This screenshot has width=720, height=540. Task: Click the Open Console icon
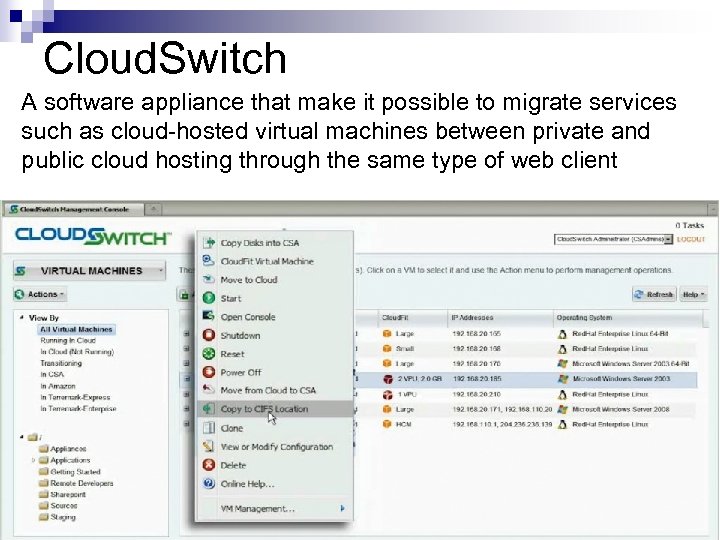[x=208, y=316]
